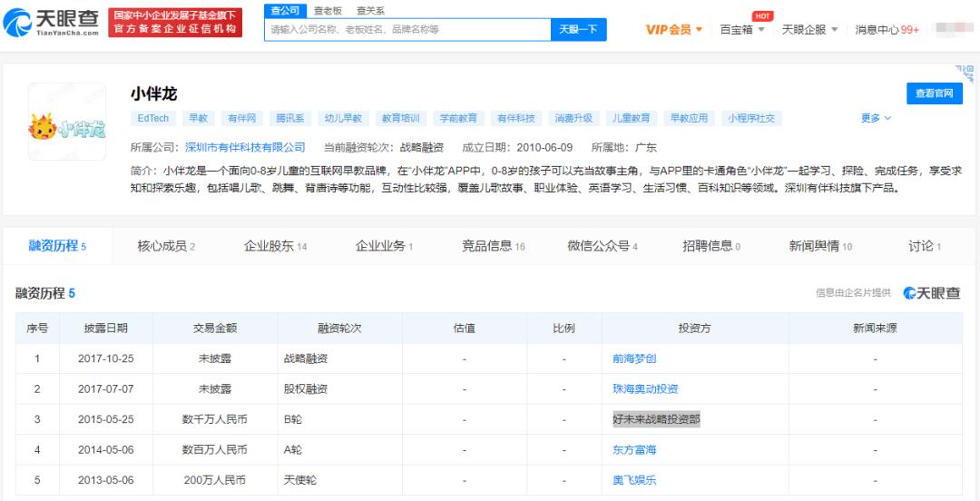Image resolution: width=980 pixels, height=501 pixels.
Task: Focus the company name search field
Action: click(x=407, y=29)
